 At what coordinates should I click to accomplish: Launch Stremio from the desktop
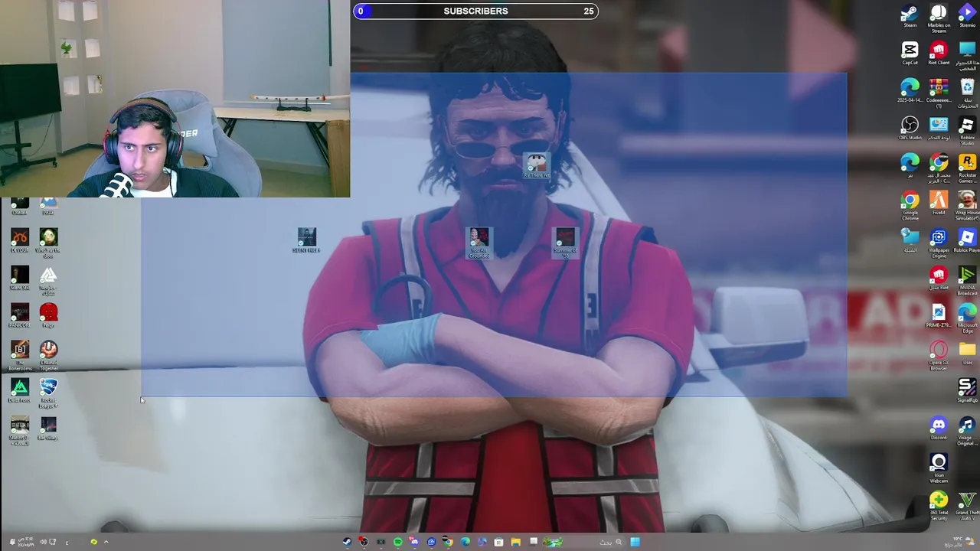[967, 17]
